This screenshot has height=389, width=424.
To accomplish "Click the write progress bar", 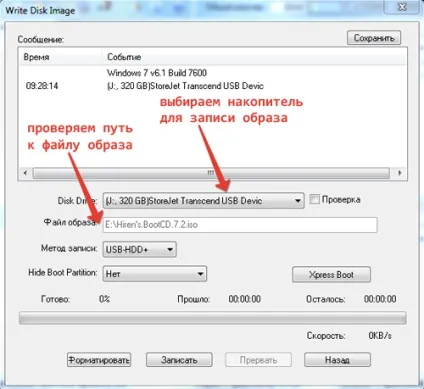I will pyautogui.click(x=213, y=318).
